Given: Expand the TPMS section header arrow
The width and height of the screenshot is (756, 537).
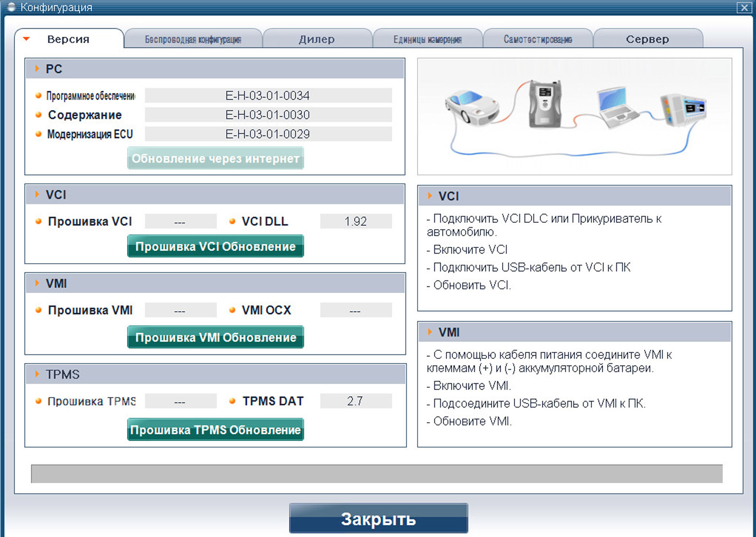Looking at the screenshot, I should point(37,374).
